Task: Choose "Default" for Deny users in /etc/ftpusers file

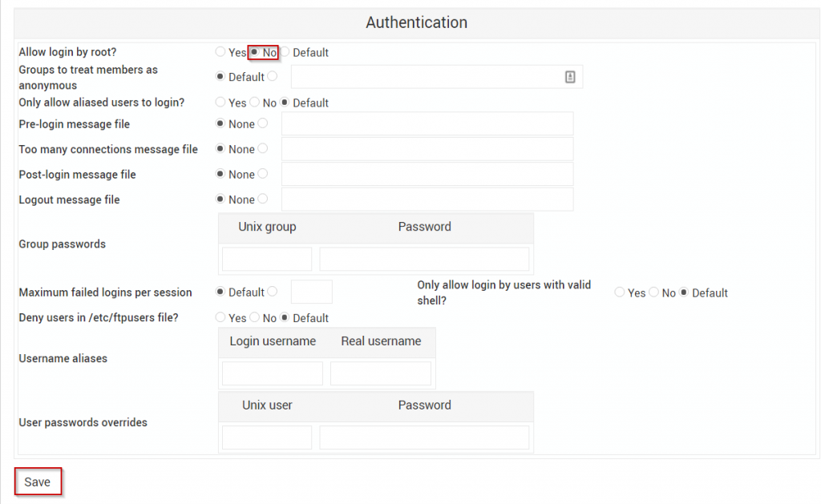Action: (x=285, y=317)
